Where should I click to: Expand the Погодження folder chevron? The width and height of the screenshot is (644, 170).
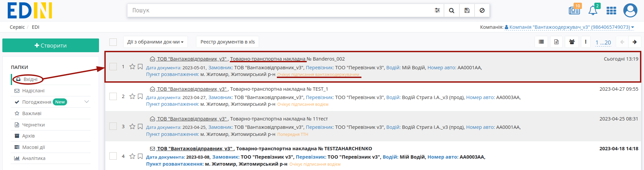pos(87,102)
